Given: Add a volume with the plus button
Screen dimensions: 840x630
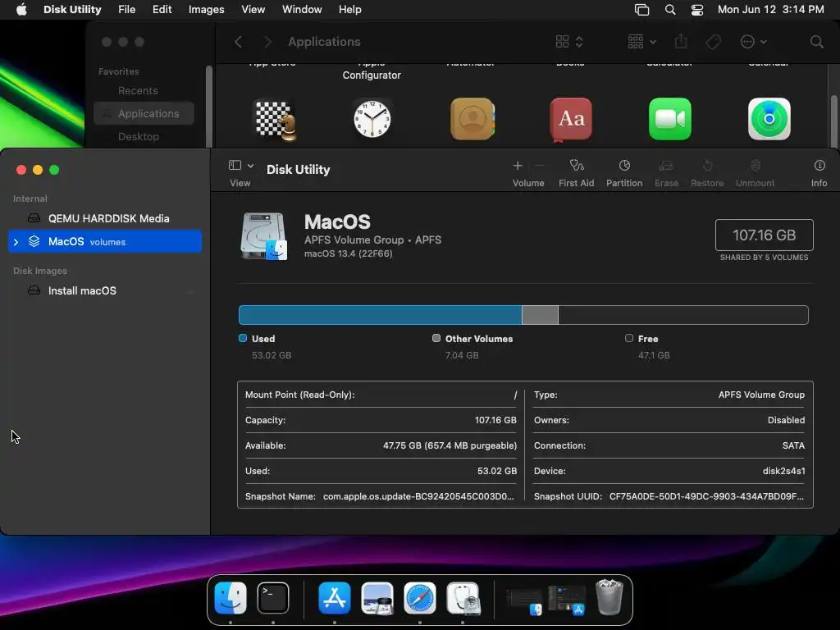Looking at the screenshot, I should click(518, 166).
